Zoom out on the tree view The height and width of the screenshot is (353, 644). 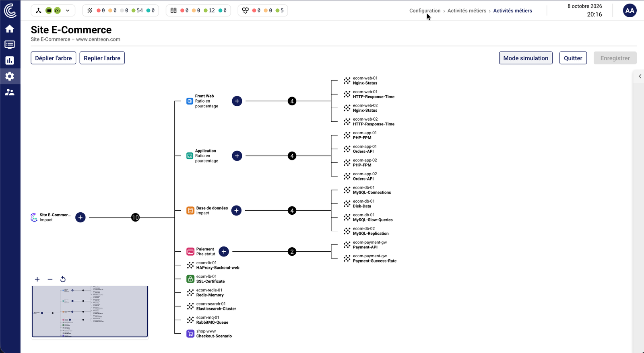tap(50, 279)
